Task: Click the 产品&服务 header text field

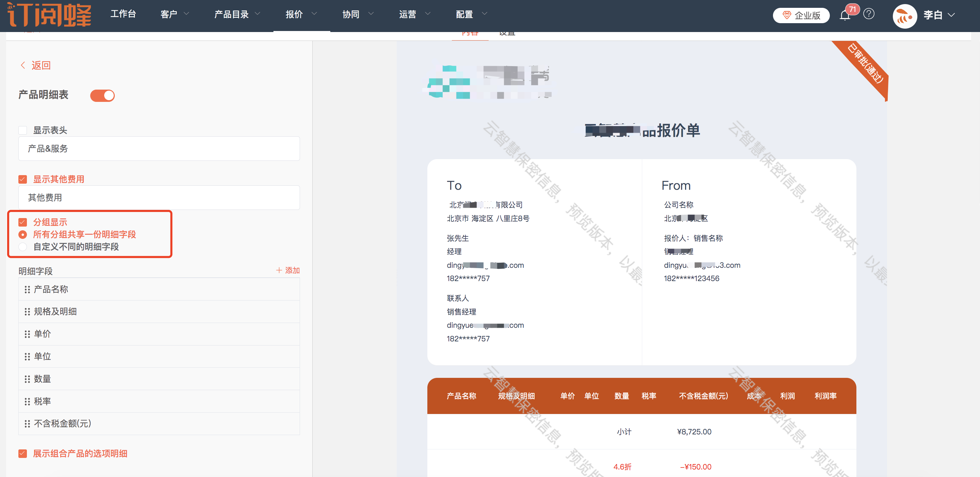Action: 159,149
